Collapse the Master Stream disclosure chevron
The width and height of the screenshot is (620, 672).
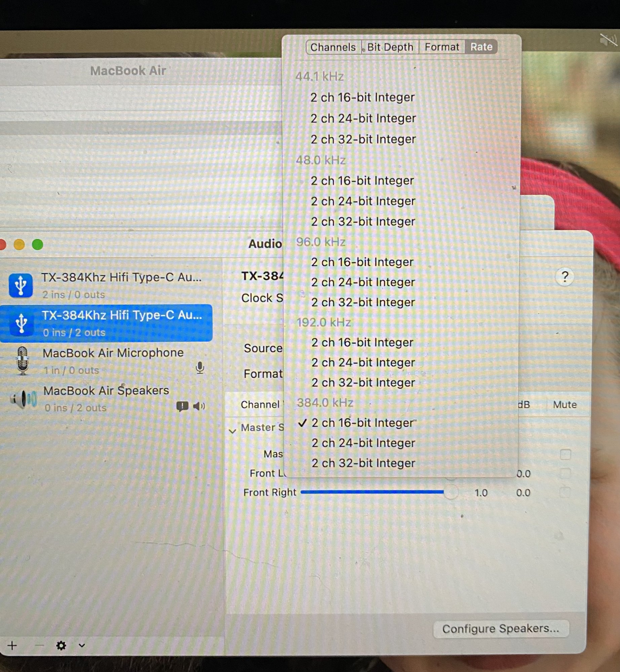point(232,431)
